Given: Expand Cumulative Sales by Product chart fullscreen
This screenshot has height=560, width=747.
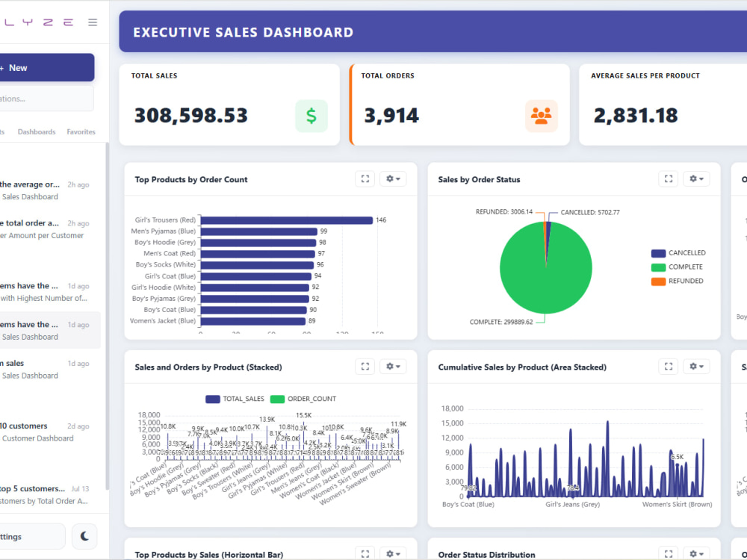Looking at the screenshot, I should click(669, 366).
